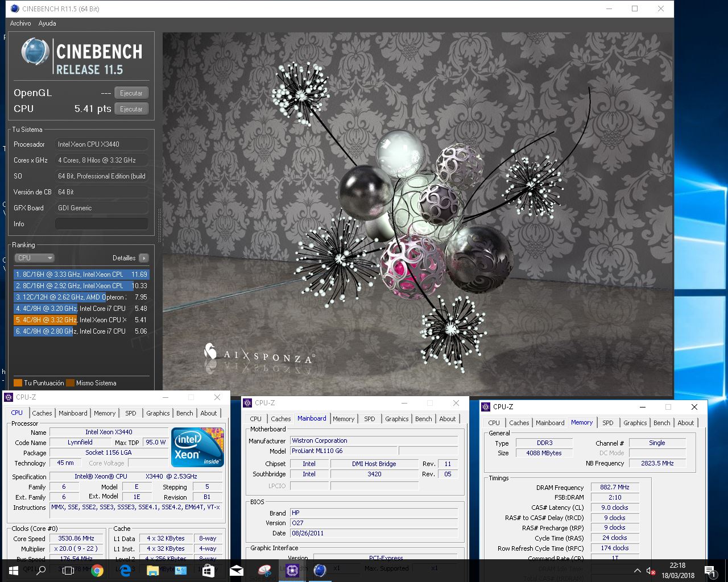Switch to Caches tab in left CPU-Z window
Viewport: 728px width, 582px height.
[x=42, y=413]
